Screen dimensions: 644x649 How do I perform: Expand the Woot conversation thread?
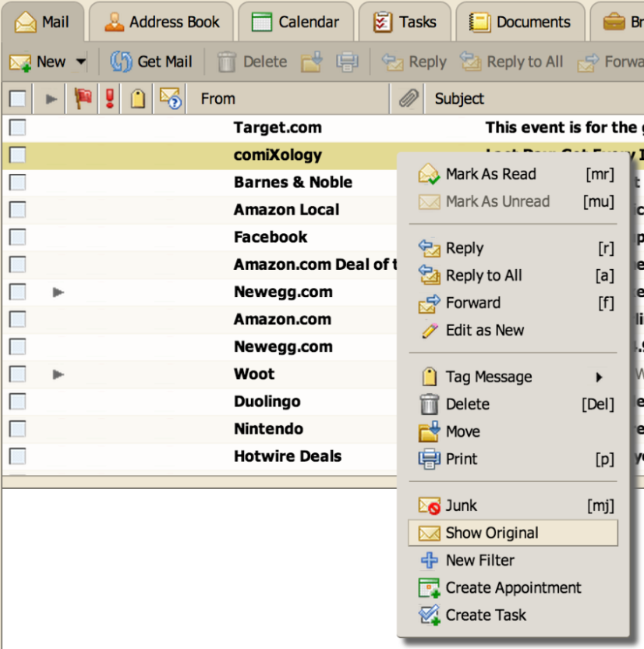pos(58,374)
